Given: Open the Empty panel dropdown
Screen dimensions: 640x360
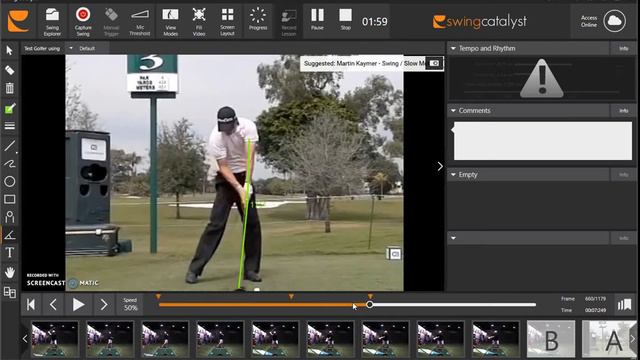Looking at the screenshot, I should (453, 175).
